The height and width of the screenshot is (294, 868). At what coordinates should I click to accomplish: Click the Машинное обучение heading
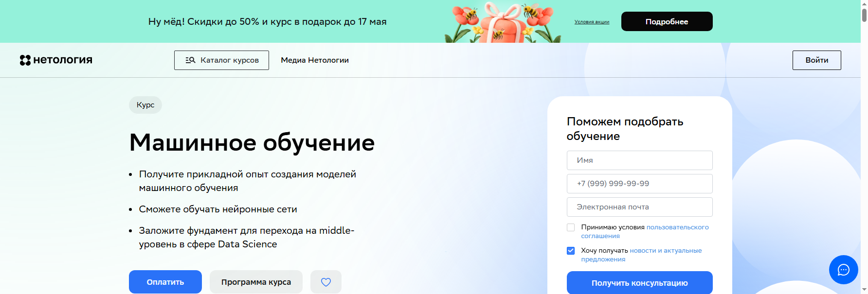252,143
